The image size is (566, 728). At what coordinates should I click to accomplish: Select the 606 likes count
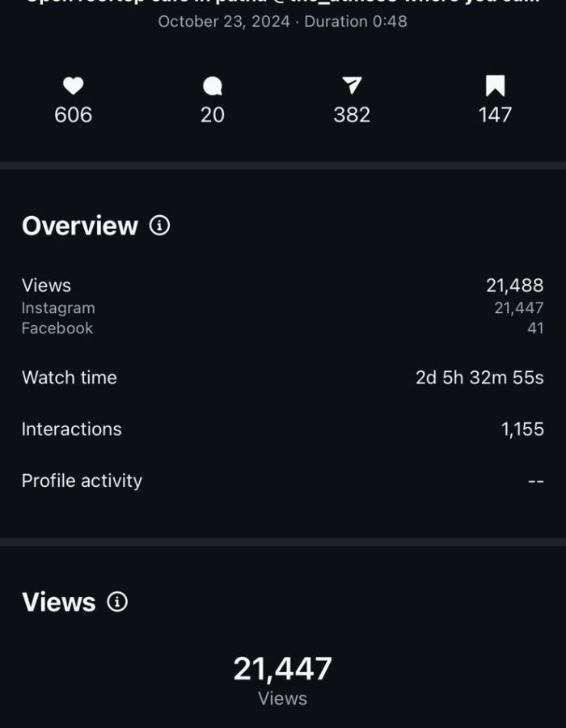(74, 115)
